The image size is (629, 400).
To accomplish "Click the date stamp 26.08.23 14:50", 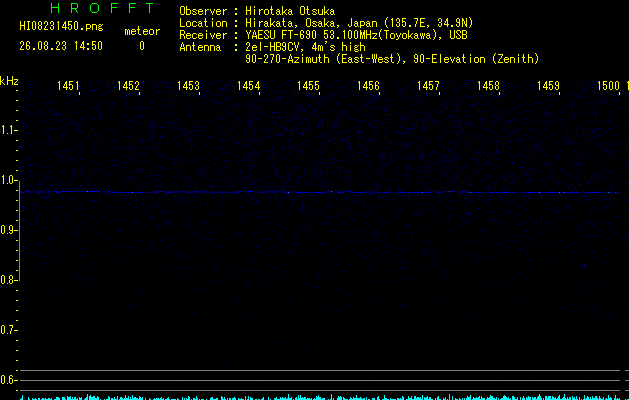I will coord(61,46).
